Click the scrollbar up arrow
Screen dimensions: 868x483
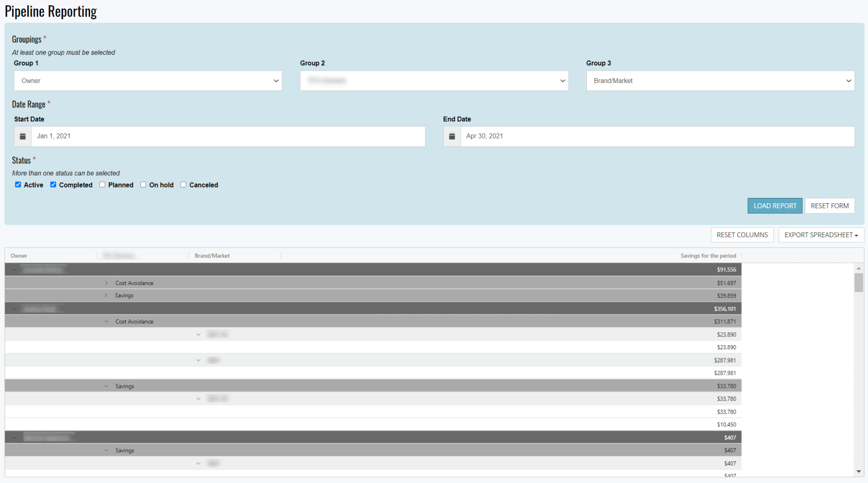point(859,268)
